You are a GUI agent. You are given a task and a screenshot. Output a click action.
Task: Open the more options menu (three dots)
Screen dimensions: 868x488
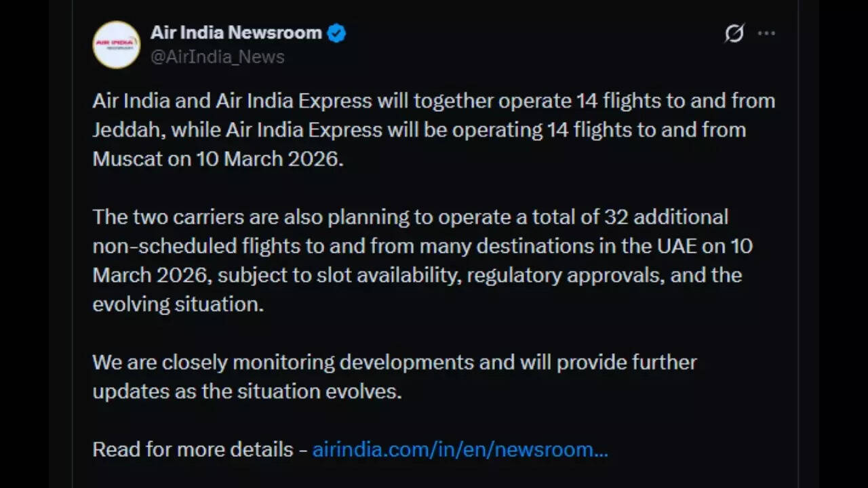tap(767, 33)
